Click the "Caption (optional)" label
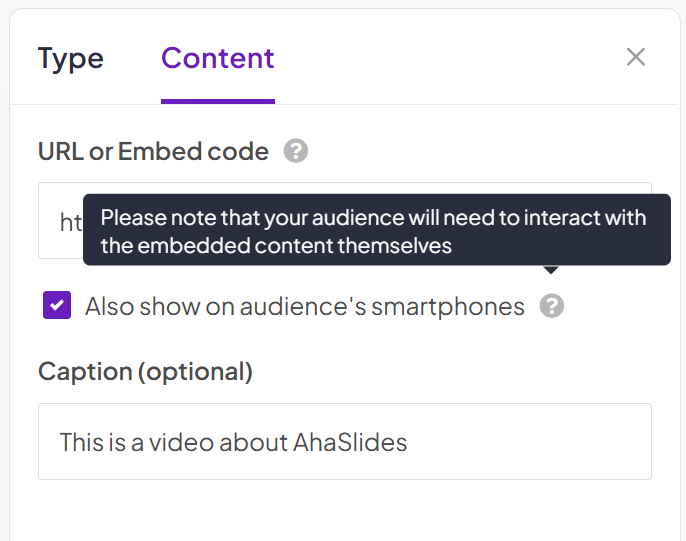The image size is (686, 541). pos(145,372)
